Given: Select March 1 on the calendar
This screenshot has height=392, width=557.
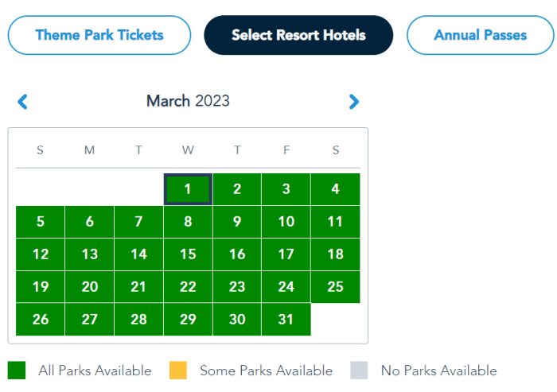Looking at the screenshot, I should click(188, 189).
